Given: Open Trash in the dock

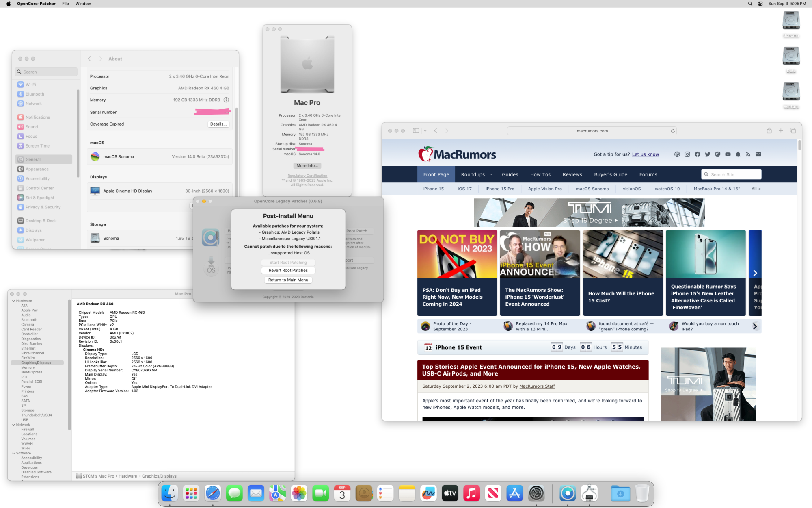Looking at the screenshot, I should point(642,493).
